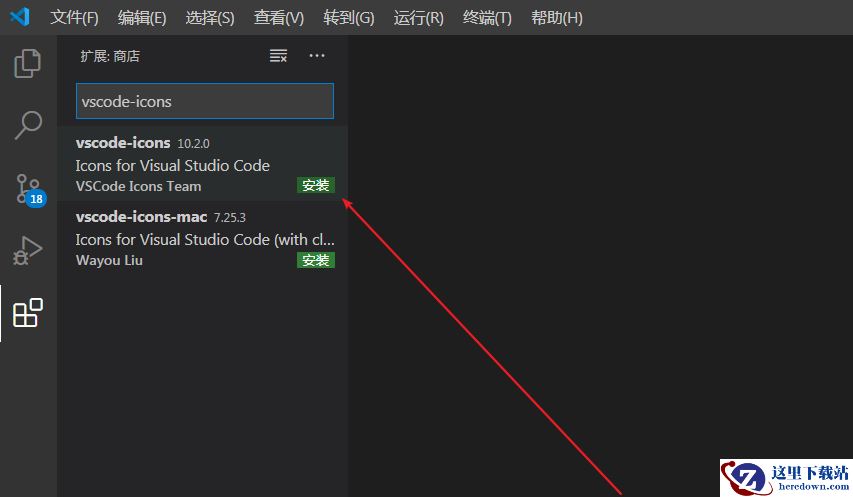Open the more actions ellipsis menu
This screenshot has height=497, width=853.
coord(317,55)
